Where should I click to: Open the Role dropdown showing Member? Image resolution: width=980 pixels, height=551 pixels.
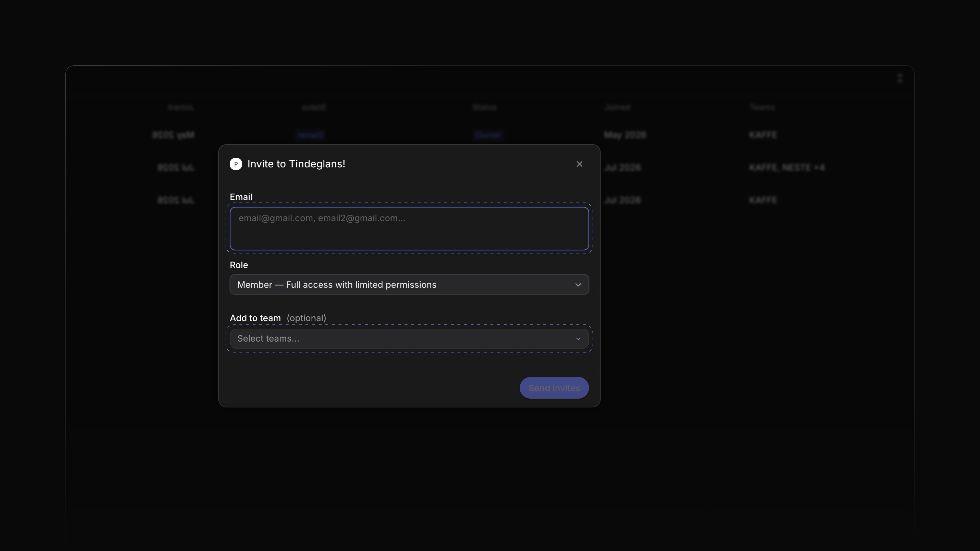(x=409, y=284)
